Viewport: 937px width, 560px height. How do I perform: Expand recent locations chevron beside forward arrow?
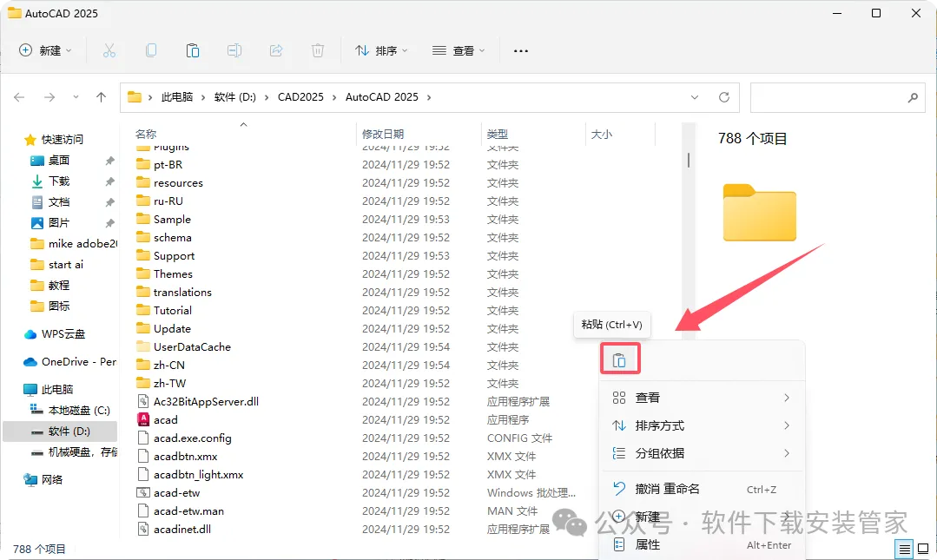click(76, 97)
